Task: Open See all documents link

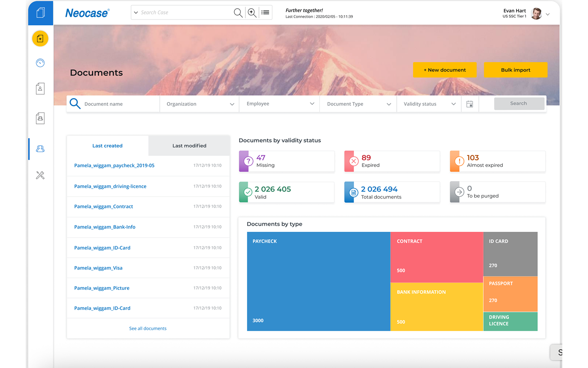Action: [148, 328]
